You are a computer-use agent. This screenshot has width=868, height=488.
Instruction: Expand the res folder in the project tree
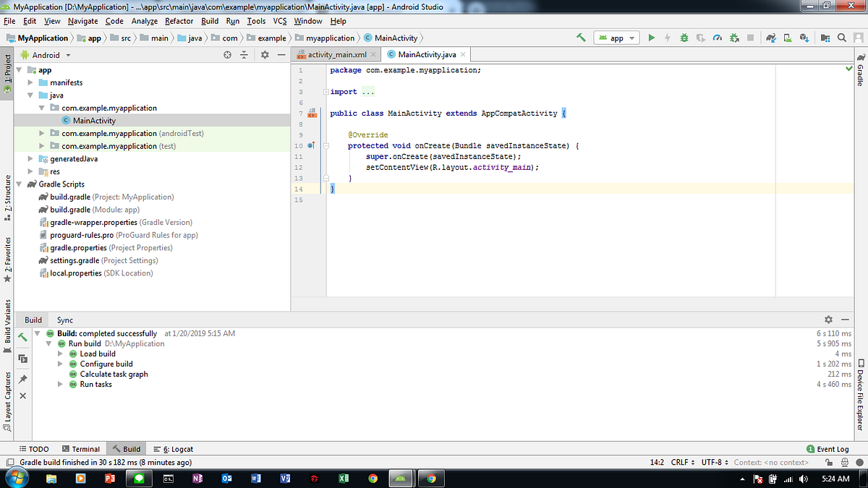click(30, 171)
